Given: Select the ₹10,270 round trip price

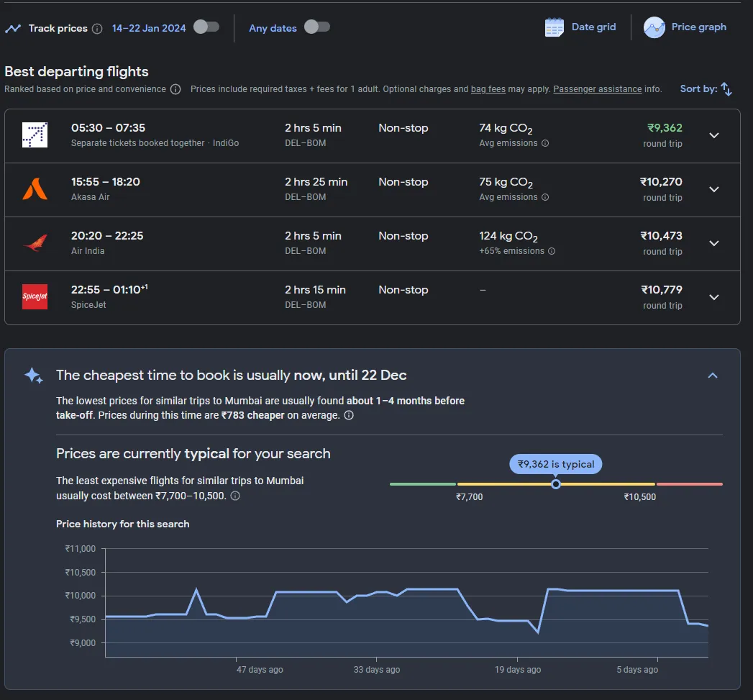Looking at the screenshot, I should click(x=661, y=181).
